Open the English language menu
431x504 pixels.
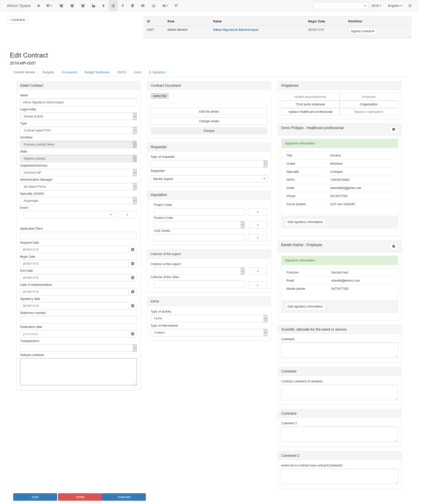(x=395, y=5)
